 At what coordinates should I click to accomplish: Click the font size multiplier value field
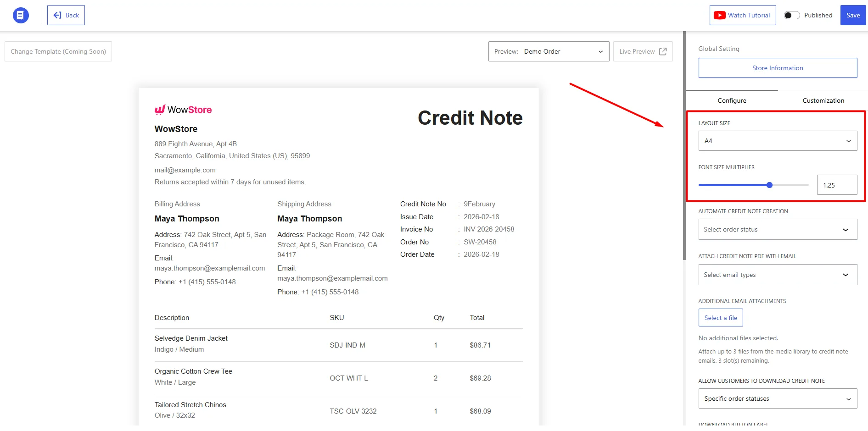(x=837, y=185)
